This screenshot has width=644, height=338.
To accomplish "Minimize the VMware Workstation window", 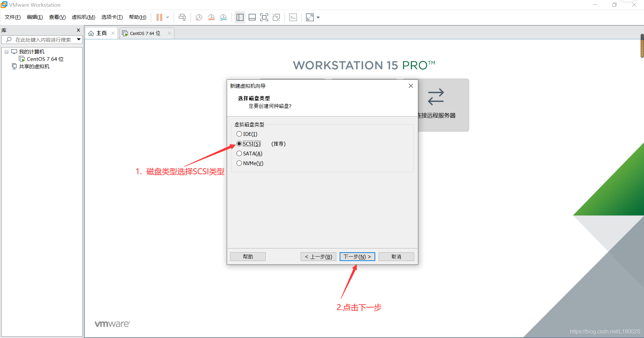I will coord(595,5).
